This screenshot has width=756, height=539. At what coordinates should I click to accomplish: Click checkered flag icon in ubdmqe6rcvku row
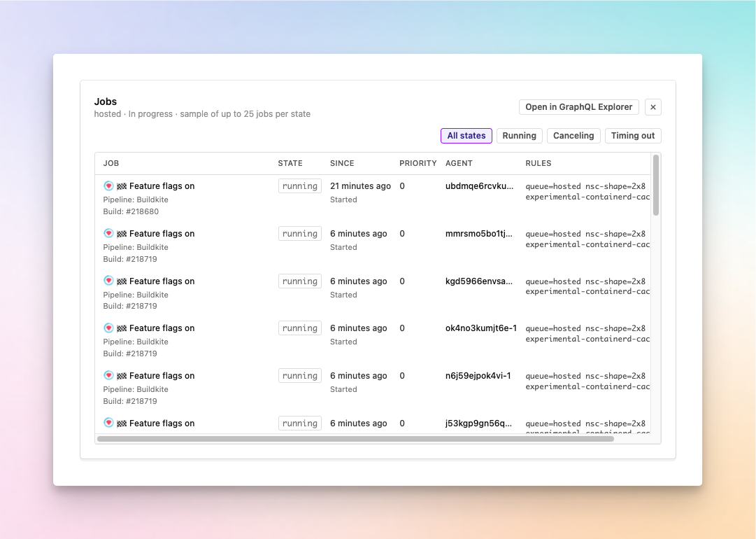(x=122, y=186)
